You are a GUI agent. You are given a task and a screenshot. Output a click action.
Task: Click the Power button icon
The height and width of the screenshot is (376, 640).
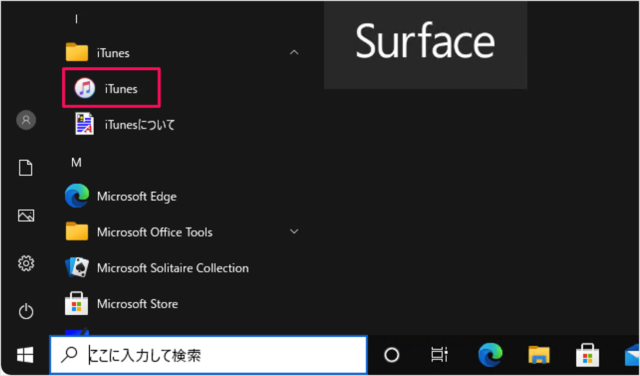tap(26, 312)
